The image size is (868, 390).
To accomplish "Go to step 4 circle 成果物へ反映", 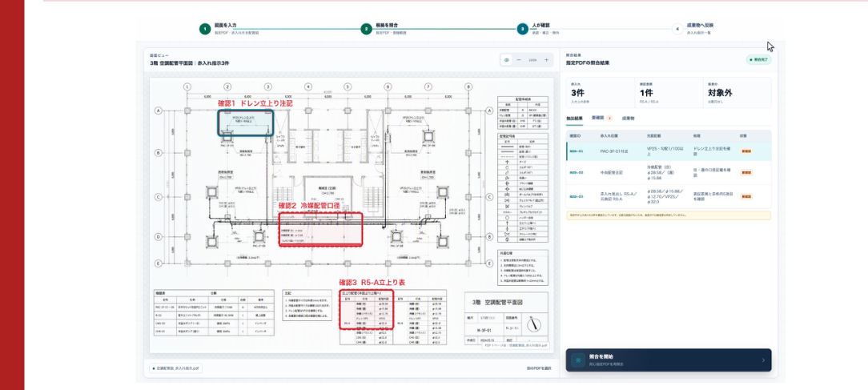I will [677, 29].
